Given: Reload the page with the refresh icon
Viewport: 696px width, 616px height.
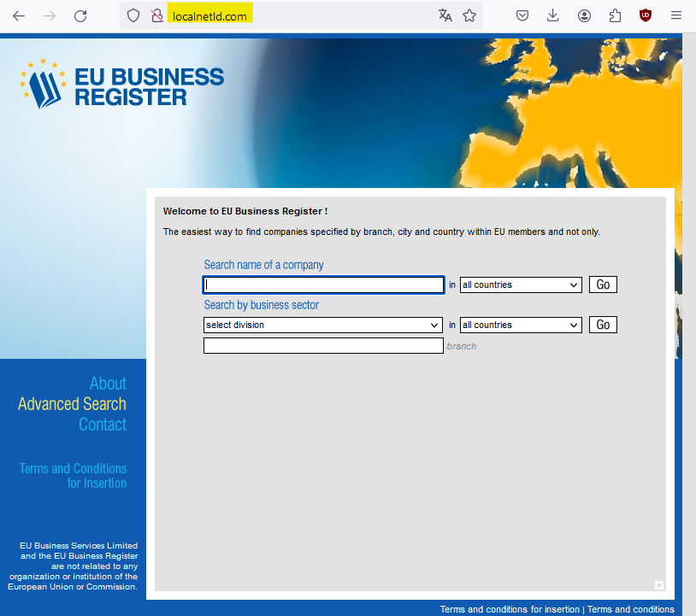Looking at the screenshot, I should [80, 15].
